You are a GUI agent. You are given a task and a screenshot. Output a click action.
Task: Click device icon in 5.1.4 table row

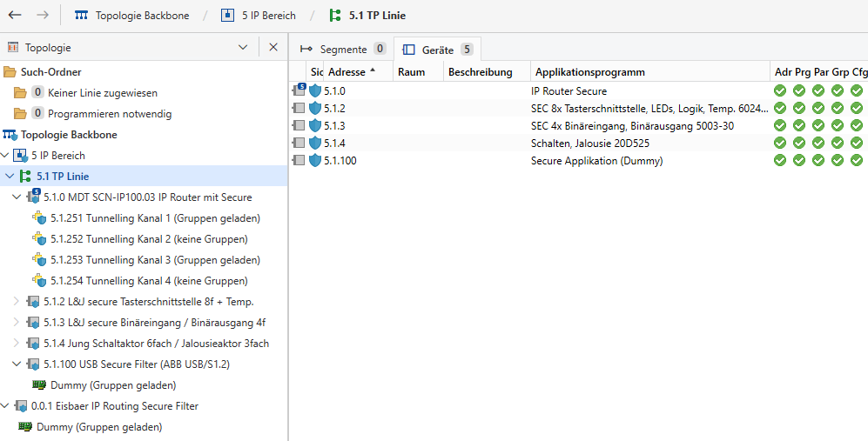[x=299, y=144]
